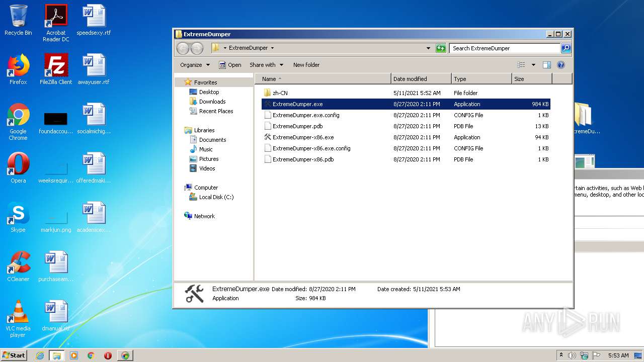
Task: Select ExtremeDumper-x86.pdb file
Action: (x=303, y=159)
